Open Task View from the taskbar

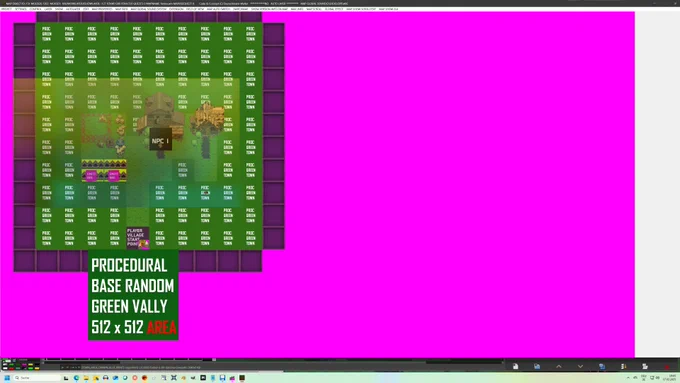point(66,378)
